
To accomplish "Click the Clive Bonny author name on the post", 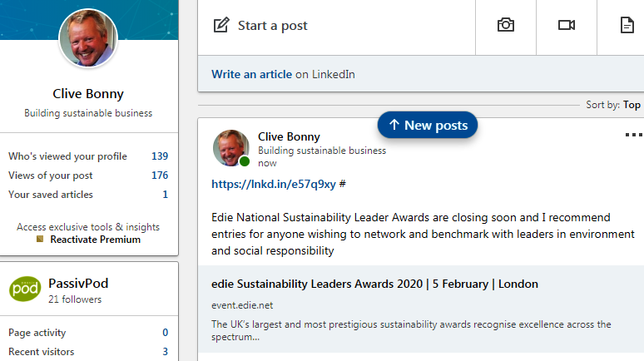I will 289,136.
